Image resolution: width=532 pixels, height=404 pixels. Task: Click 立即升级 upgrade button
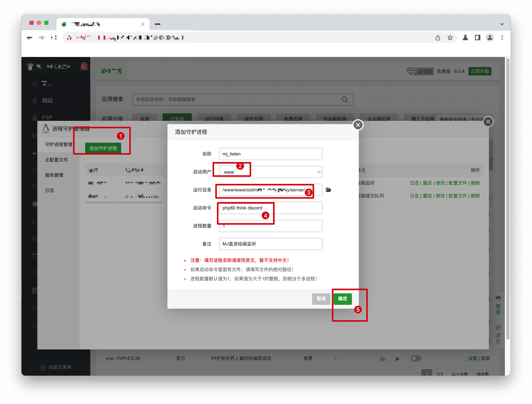(x=480, y=71)
